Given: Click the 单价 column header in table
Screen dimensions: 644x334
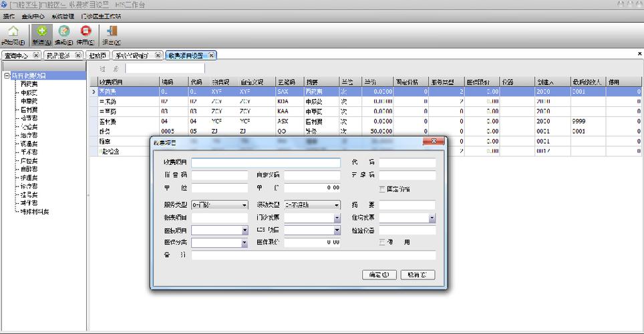Looking at the screenshot, I should pos(377,81).
